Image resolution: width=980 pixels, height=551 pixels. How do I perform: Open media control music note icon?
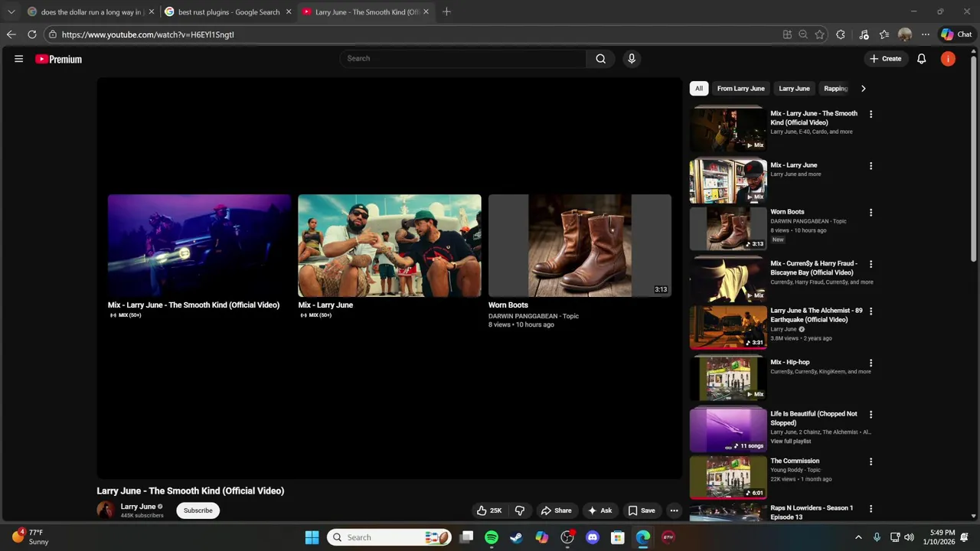864,34
